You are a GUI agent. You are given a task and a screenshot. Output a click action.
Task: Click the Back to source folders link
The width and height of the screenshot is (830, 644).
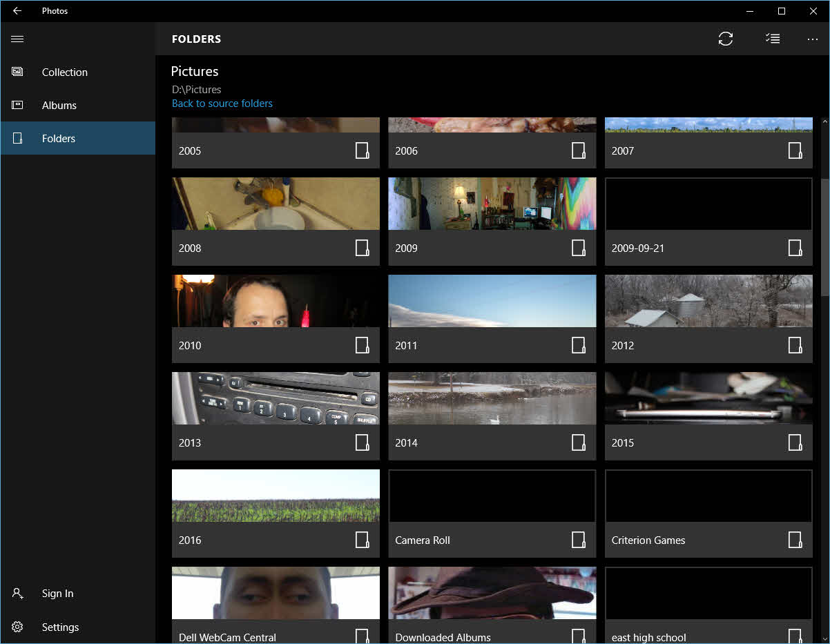click(x=222, y=104)
